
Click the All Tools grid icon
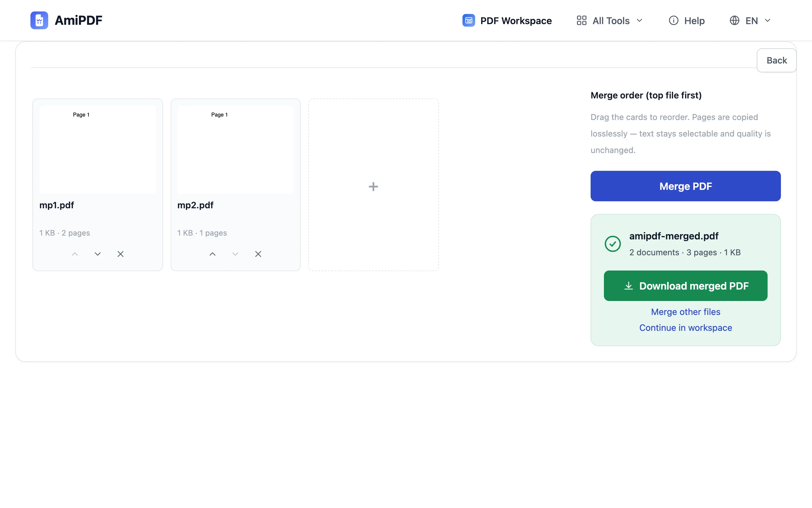tap(581, 21)
